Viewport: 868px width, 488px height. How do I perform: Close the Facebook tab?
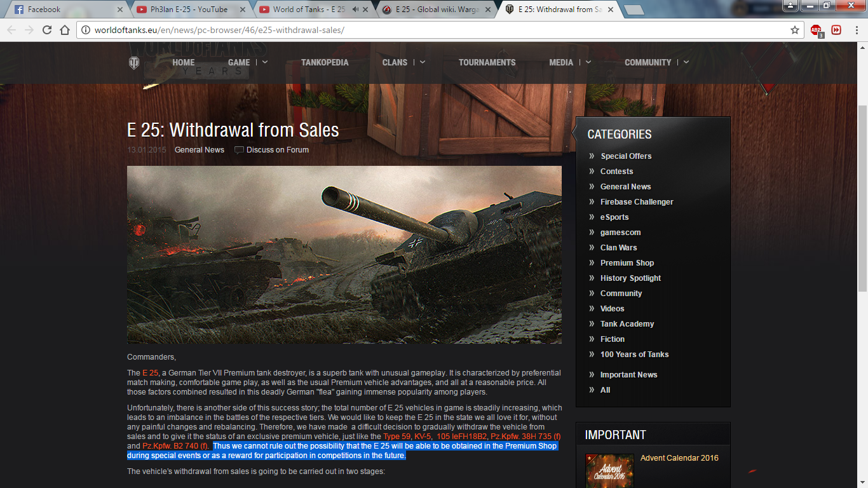point(120,10)
